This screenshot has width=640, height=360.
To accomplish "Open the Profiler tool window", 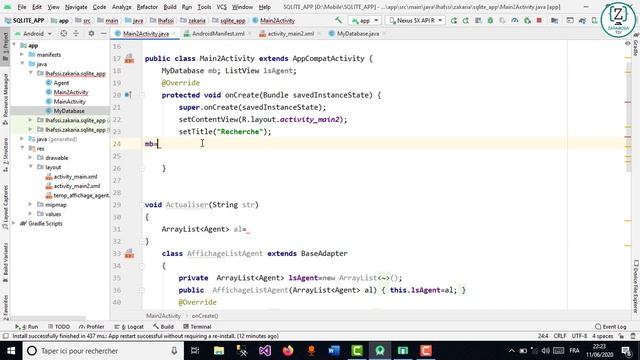I will coord(91,327).
